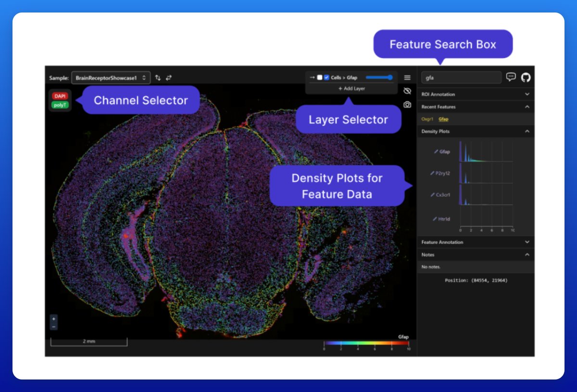Zoom in with the plus button
Image resolution: width=577 pixels, height=392 pixels.
tap(53, 319)
